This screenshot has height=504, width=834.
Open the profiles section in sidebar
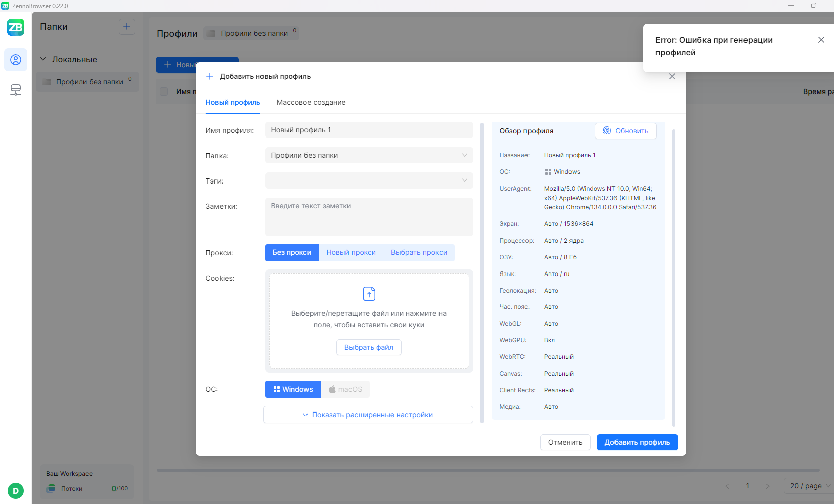click(16, 60)
